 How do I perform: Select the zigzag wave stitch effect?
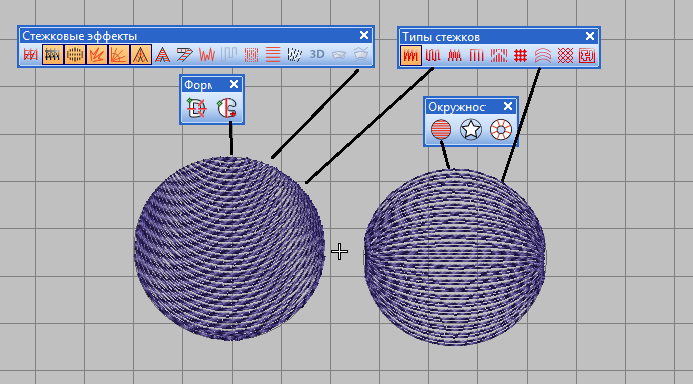(x=207, y=54)
